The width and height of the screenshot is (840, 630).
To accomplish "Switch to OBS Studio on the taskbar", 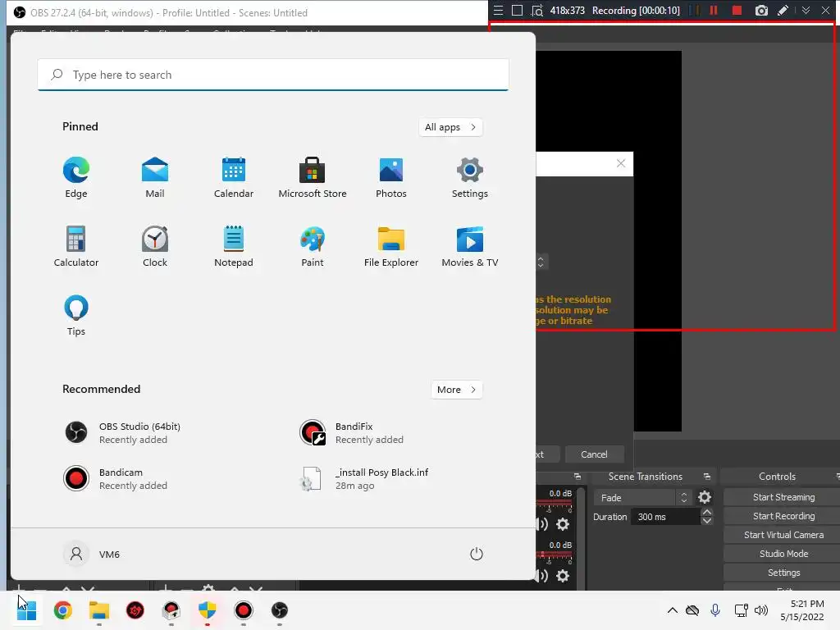I will tap(280, 610).
